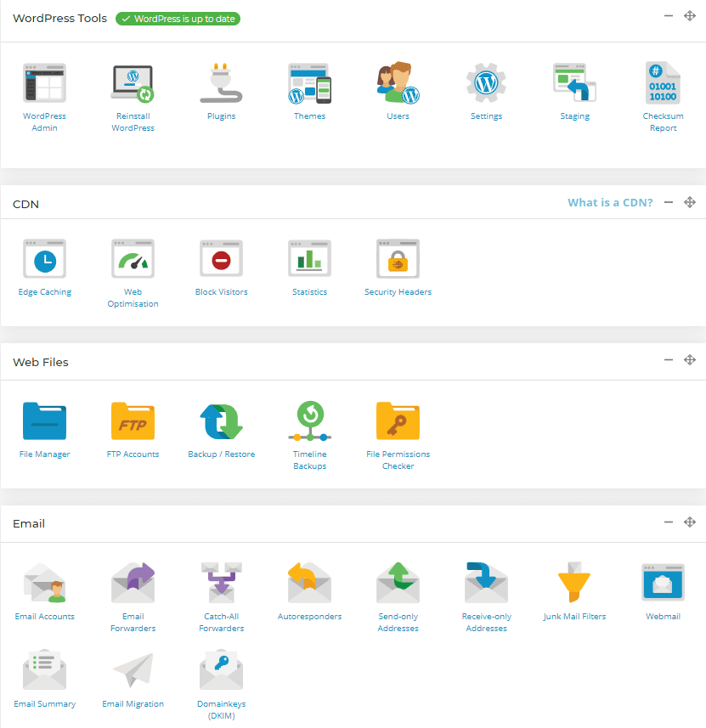Collapse the Web Files section
706x728 pixels.
tap(669, 360)
